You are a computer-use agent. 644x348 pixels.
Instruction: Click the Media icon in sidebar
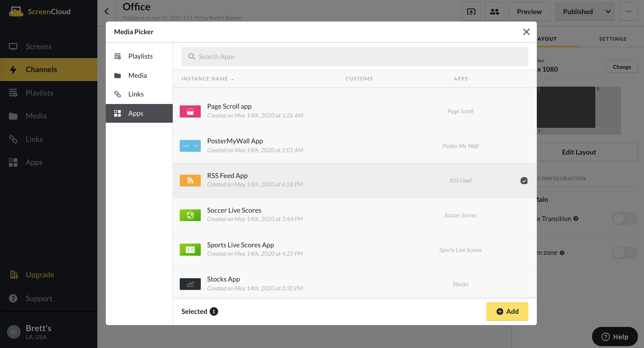click(13, 116)
